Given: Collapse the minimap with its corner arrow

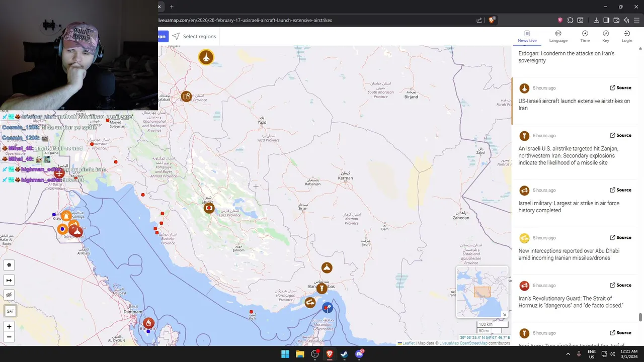Looking at the screenshot, I should [505, 315].
